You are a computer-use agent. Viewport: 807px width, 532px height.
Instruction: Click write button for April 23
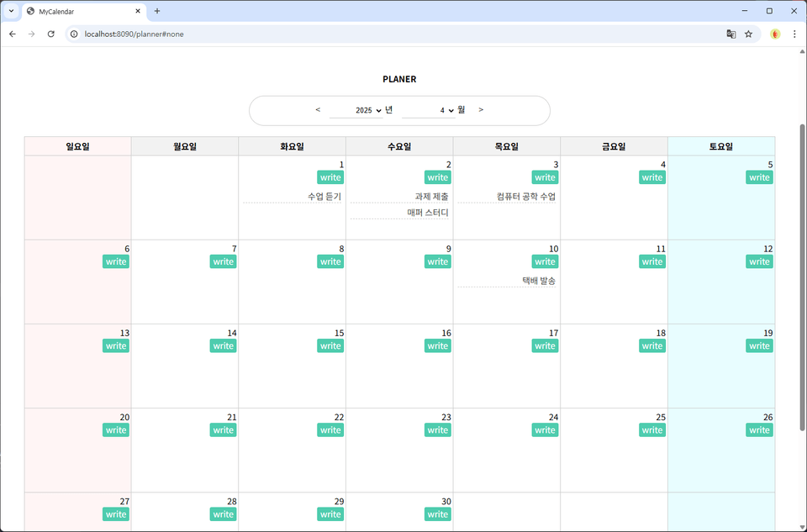pyautogui.click(x=437, y=430)
